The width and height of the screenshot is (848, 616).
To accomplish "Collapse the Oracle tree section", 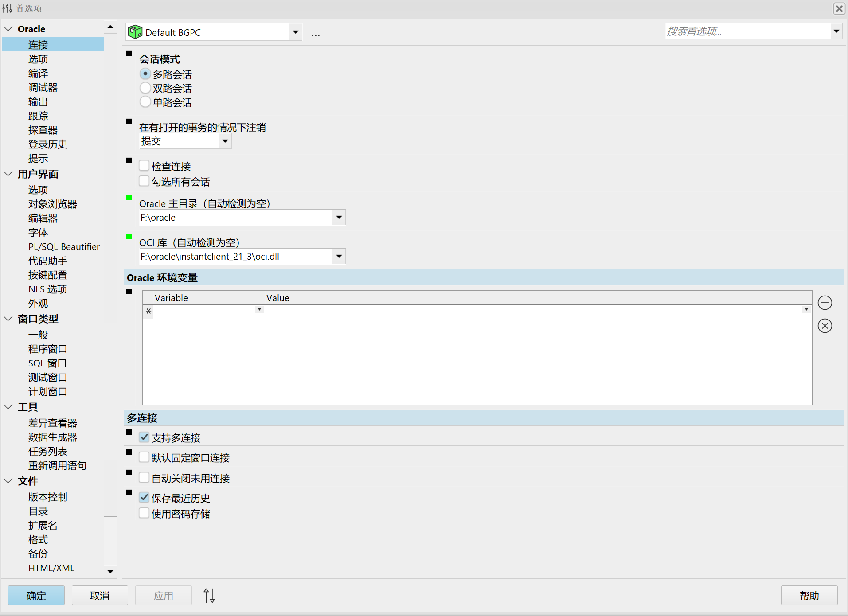I will [8, 29].
